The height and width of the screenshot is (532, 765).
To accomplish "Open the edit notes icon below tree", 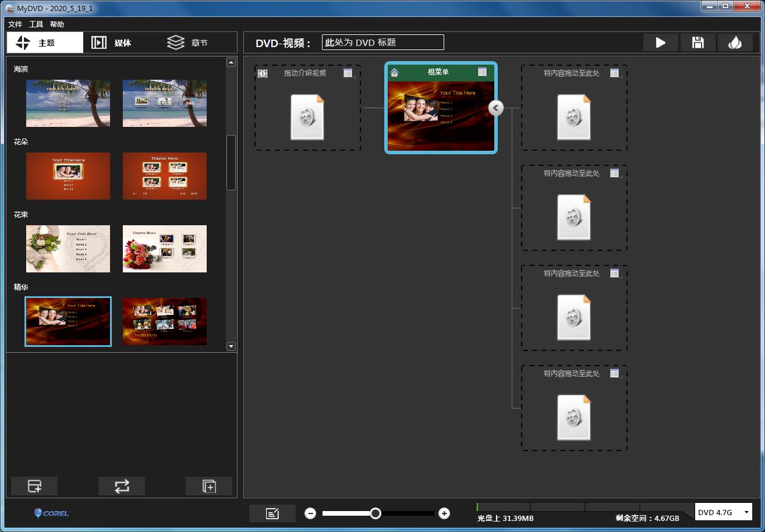I will tap(272, 513).
